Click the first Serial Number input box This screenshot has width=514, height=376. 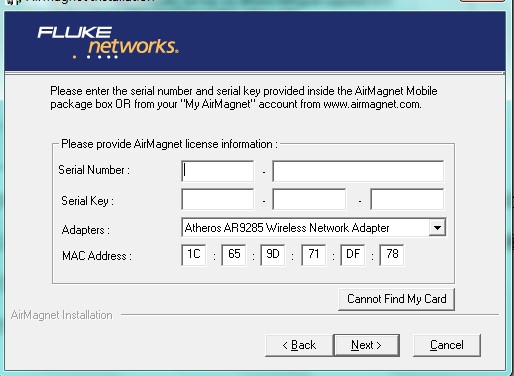click(217, 171)
